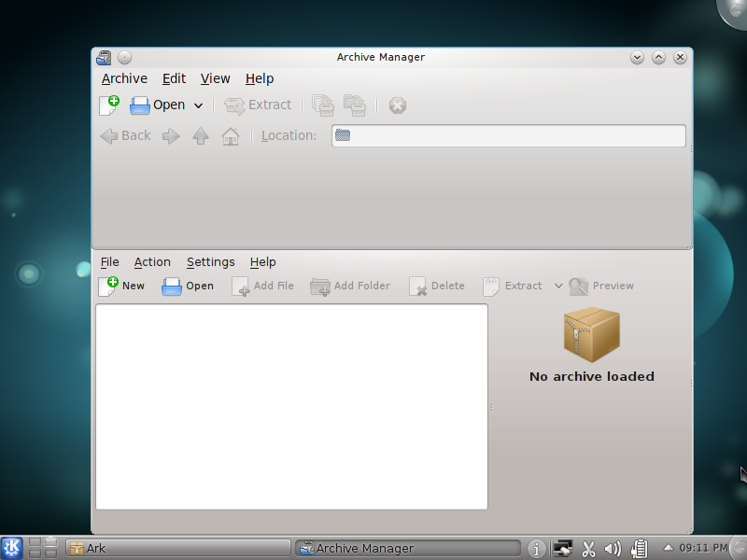Open the View menu
This screenshot has height=560, width=747.
pyautogui.click(x=215, y=78)
